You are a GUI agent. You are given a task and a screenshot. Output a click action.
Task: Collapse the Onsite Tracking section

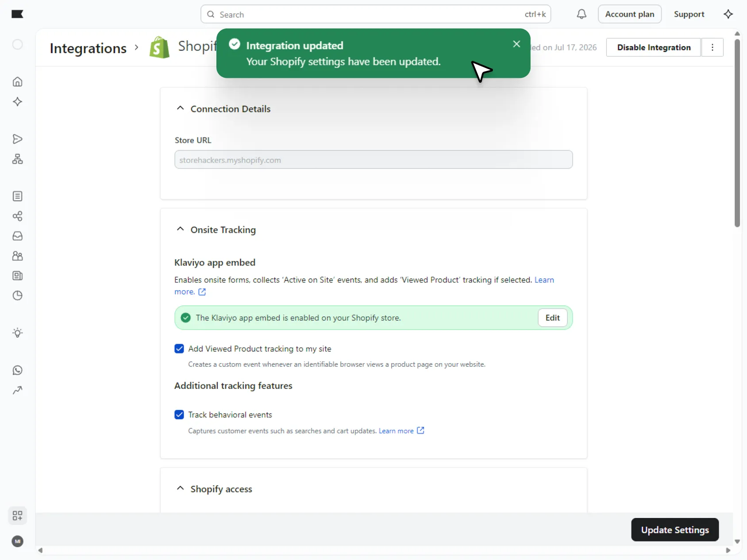180,229
